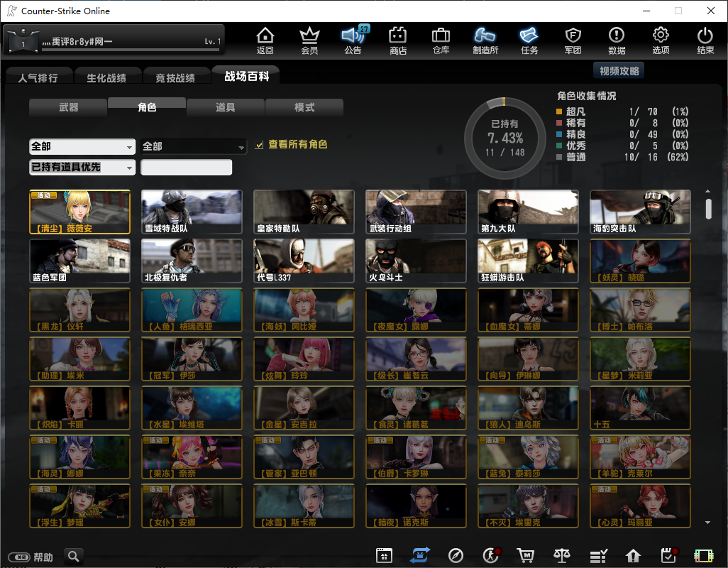Switch to the 人气排行 tab
Image resolution: width=728 pixels, height=568 pixels.
click(x=38, y=77)
